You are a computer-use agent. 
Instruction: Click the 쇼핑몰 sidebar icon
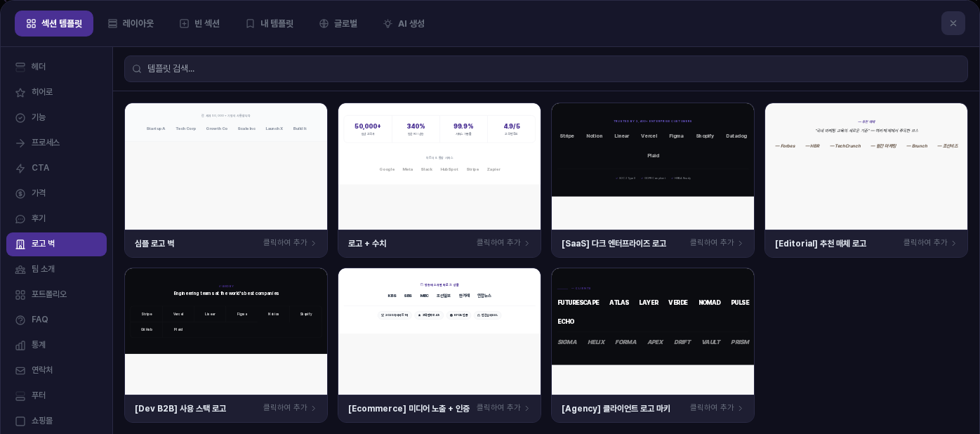[x=20, y=421]
